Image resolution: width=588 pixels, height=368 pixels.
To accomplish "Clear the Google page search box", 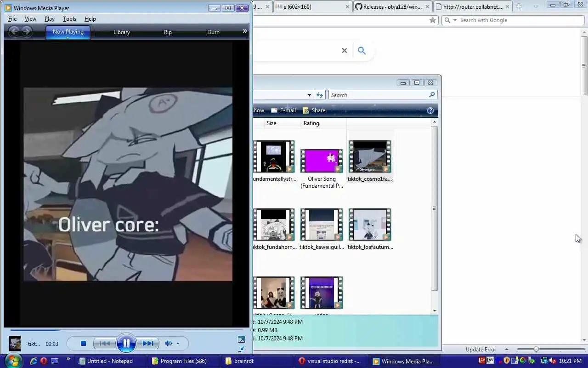I will 344,51.
